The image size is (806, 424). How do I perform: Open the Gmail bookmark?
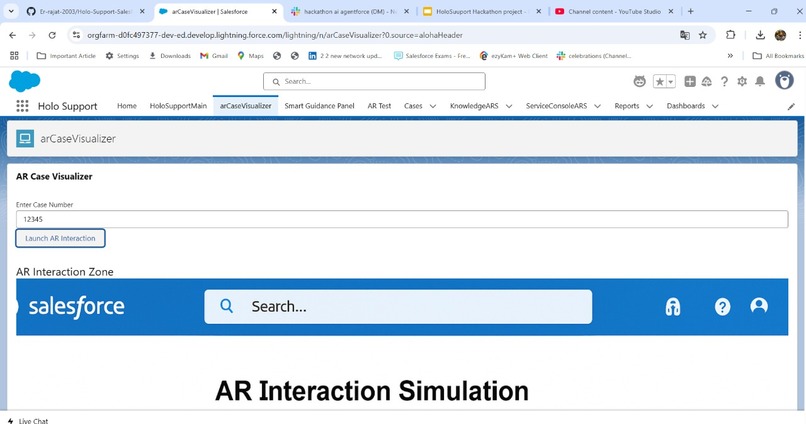[x=214, y=56]
